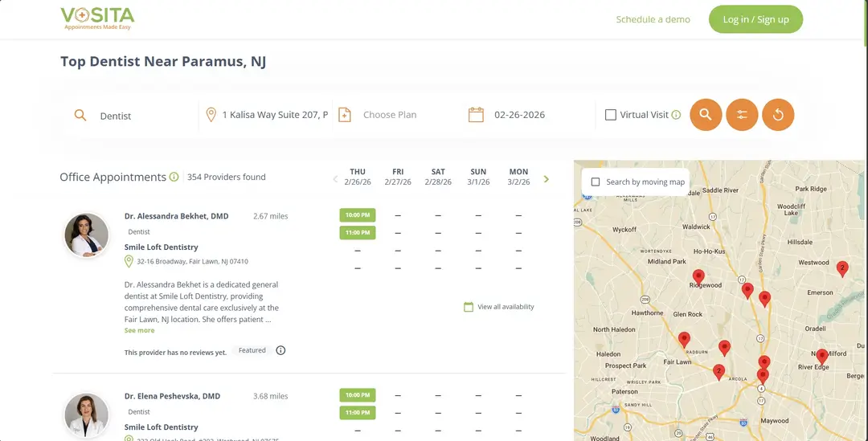Click the orange reset search button
This screenshot has height=441, width=868.
coord(778,115)
